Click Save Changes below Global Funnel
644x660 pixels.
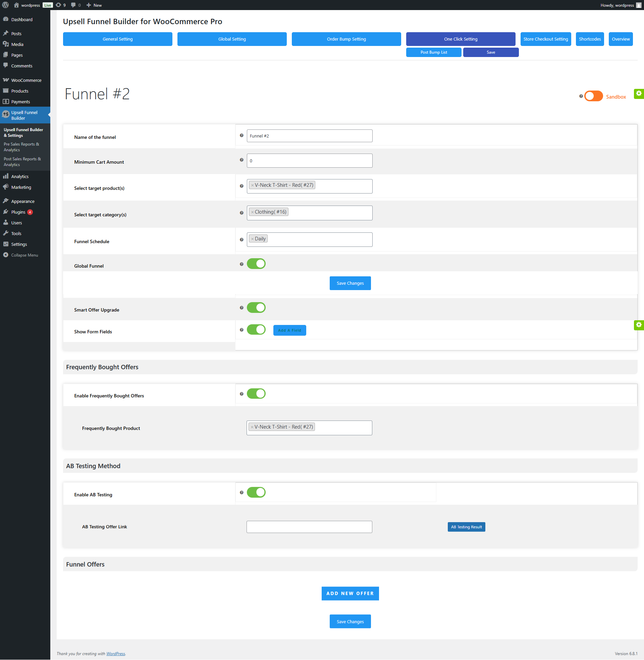(350, 283)
